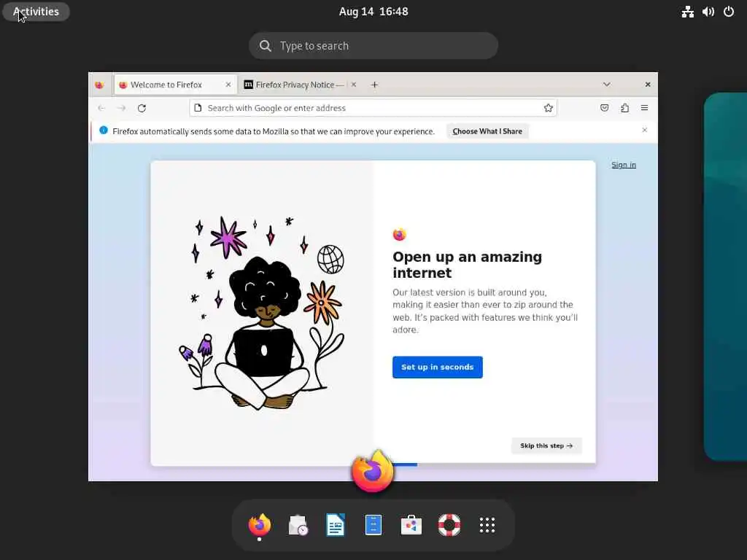Open Help lifebuoy icon in dock
747x560 pixels.
(449, 525)
